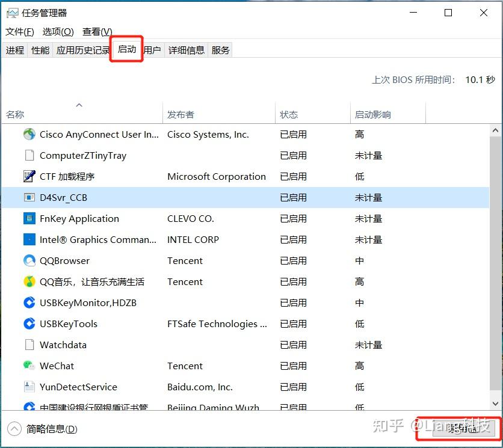This screenshot has height=448, width=503.
Task: Click the scrollbar down arrow
Action: pos(495,404)
